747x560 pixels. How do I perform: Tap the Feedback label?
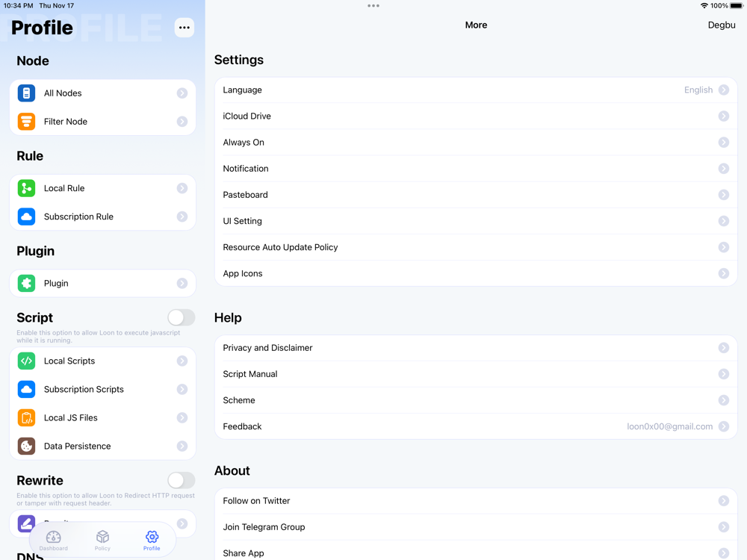[x=242, y=426]
